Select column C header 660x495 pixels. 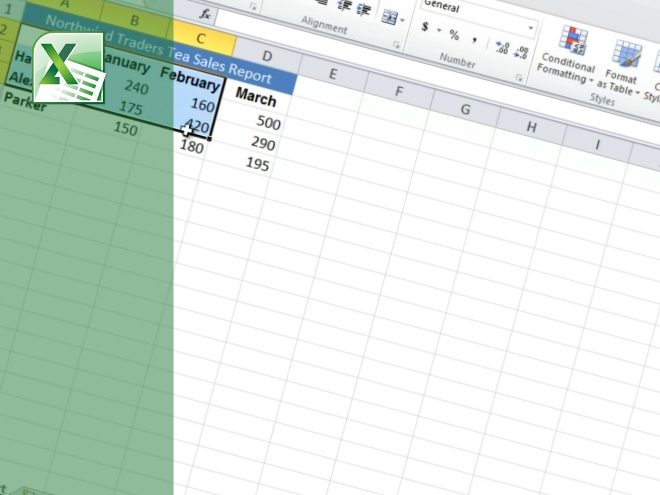[203, 40]
